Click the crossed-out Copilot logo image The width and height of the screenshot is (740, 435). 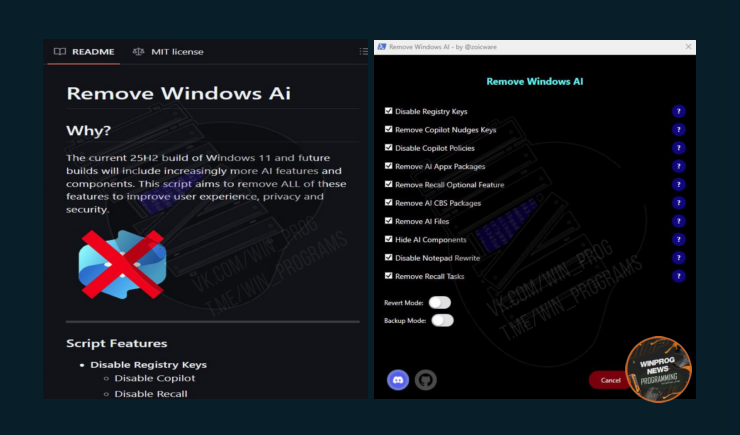pyautogui.click(x=123, y=265)
